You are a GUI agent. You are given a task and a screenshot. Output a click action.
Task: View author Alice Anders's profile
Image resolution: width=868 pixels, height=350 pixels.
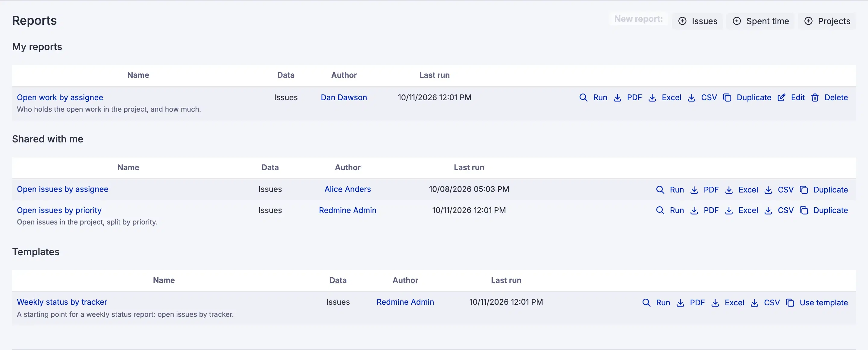[348, 189]
